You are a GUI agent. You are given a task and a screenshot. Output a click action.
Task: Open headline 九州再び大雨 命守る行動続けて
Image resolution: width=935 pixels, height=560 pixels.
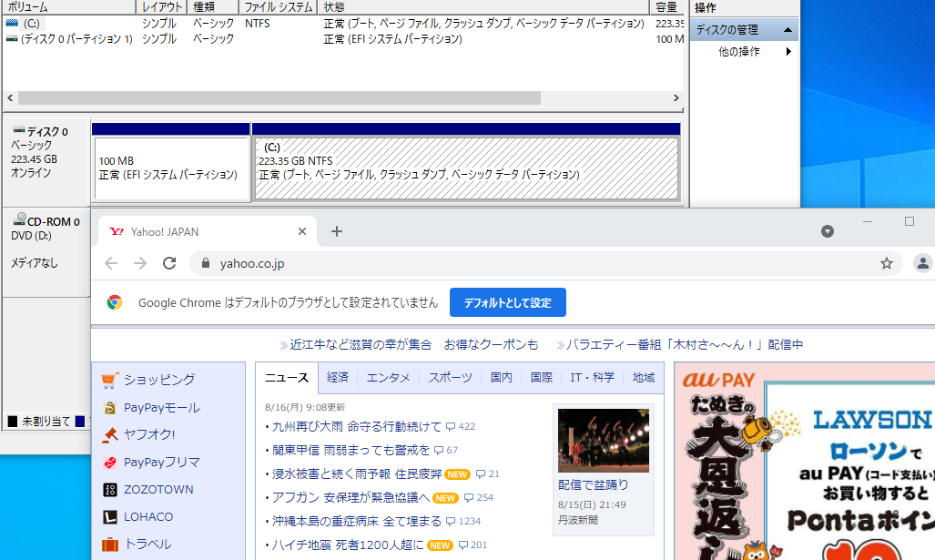pos(357,426)
